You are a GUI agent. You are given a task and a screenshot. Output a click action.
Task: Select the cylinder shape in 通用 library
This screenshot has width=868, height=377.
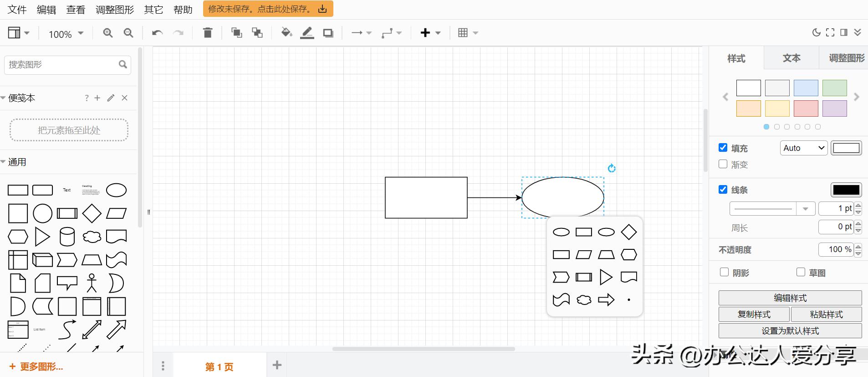coord(67,237)
